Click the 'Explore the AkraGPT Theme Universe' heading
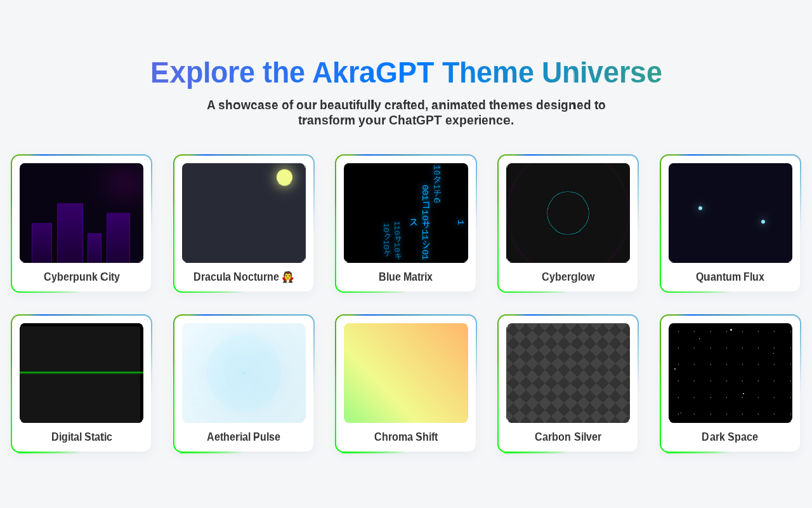 406,72
